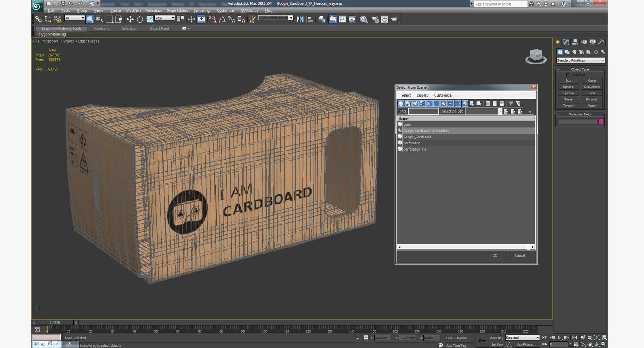Click the Percent Snap toggle icon

coord(231,19)
